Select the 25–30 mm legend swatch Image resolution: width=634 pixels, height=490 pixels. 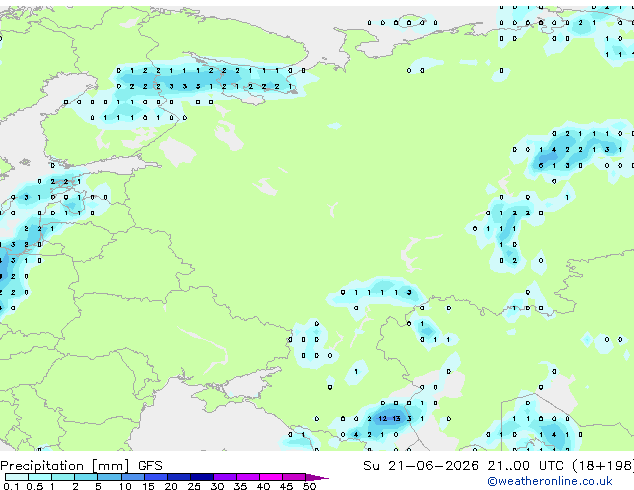pos(202,477)
